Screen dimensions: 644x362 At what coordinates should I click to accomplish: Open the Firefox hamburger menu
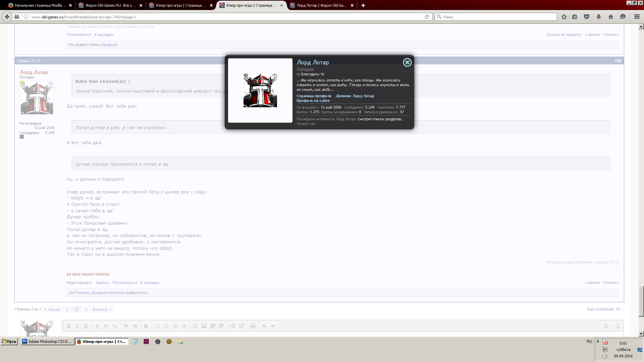(637, 17)
